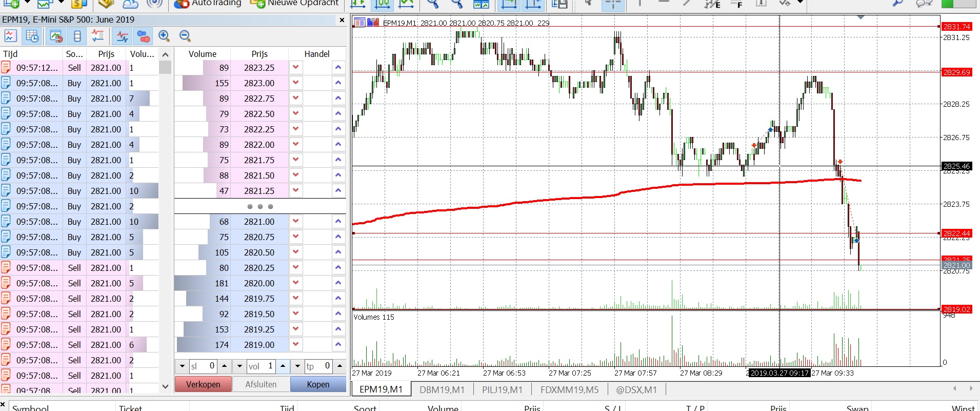
Task: Click the checklist icon in DOM toolbar
Action: click(97, 36)
